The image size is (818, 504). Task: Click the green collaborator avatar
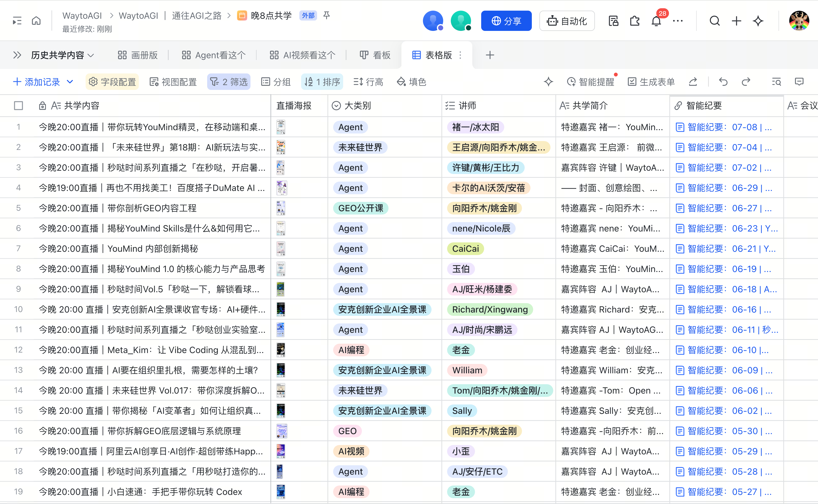click(x=461, y=21)
